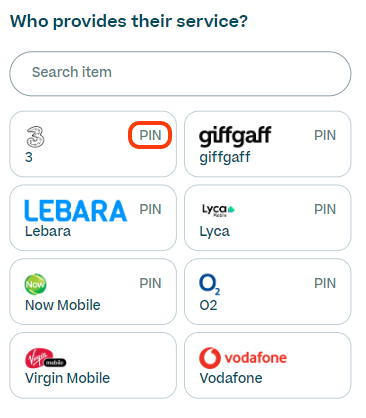Choose the O2 provider name text
The width and height of the screenshot is (366, 418).
click(x=208, y=305)
